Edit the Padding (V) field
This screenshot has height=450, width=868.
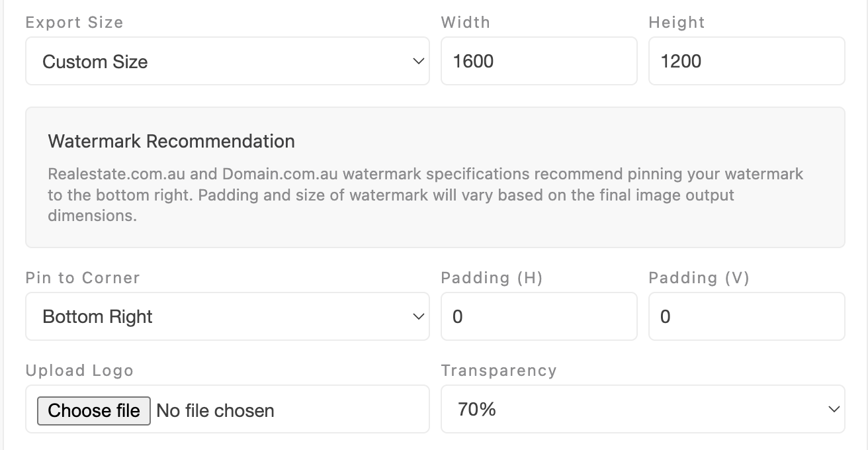click(x=746, y=317)
